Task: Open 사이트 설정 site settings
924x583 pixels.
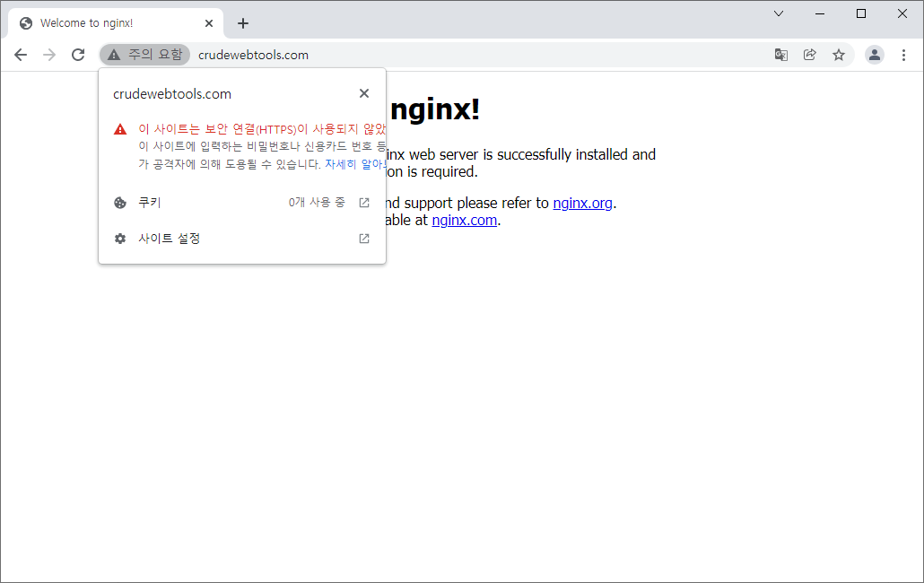Action: point(242,239)
